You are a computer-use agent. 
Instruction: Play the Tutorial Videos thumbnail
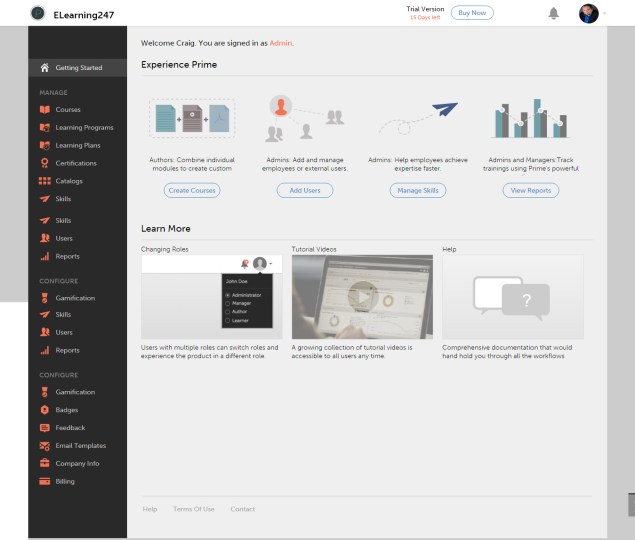pos(362,297)
